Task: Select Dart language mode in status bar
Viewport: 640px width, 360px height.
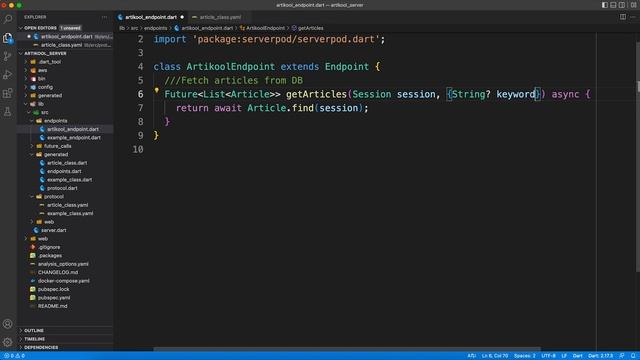Action: point(577,356)
